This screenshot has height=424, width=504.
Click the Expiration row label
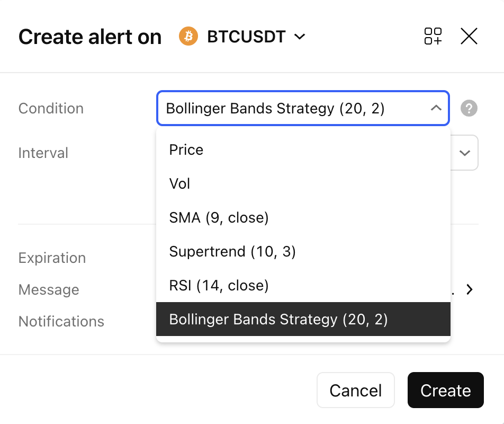[52, 258]
